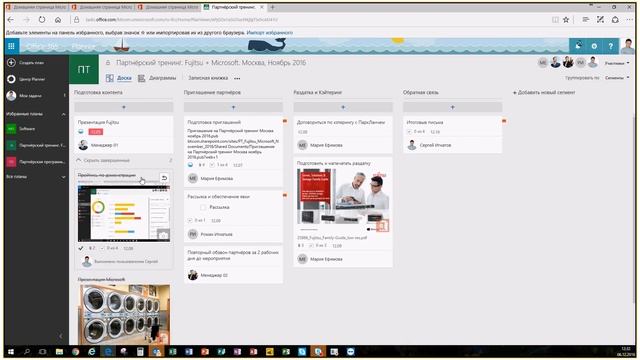Switch to the Диаграммы tab
Image resolution: width=640 pixels, height=360 pixels.
click(157, 78)
